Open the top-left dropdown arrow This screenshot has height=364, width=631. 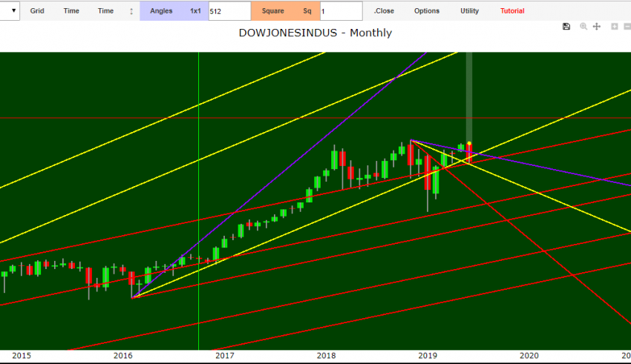tap(13, 11)
